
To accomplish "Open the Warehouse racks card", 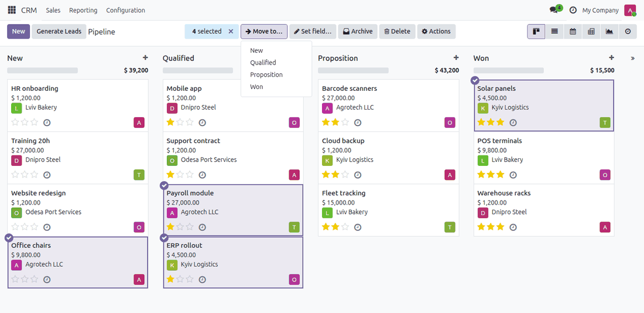I will pyautogui.click(x=544, y=210).
